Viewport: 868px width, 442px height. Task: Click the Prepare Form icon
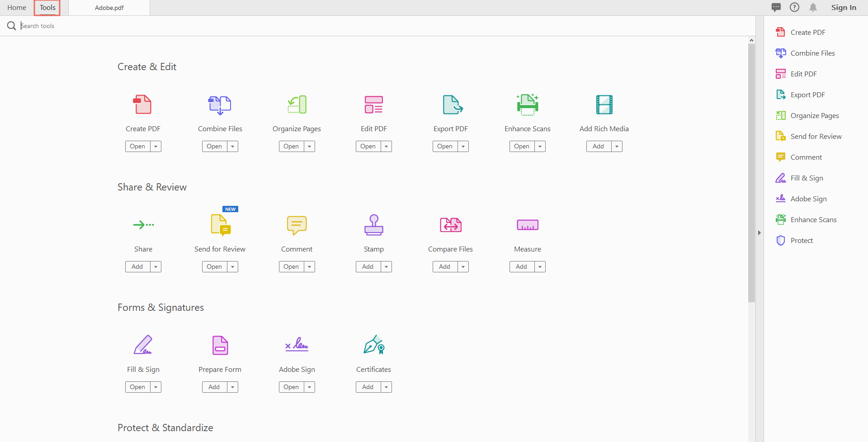click(x=220, y=345)
